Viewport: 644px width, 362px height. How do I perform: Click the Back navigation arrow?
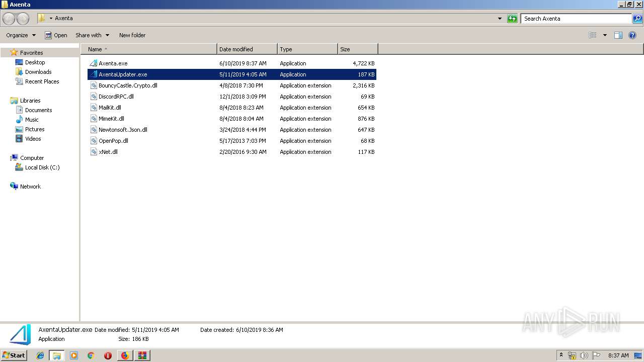pyautogui.click(x=9, y=19)
